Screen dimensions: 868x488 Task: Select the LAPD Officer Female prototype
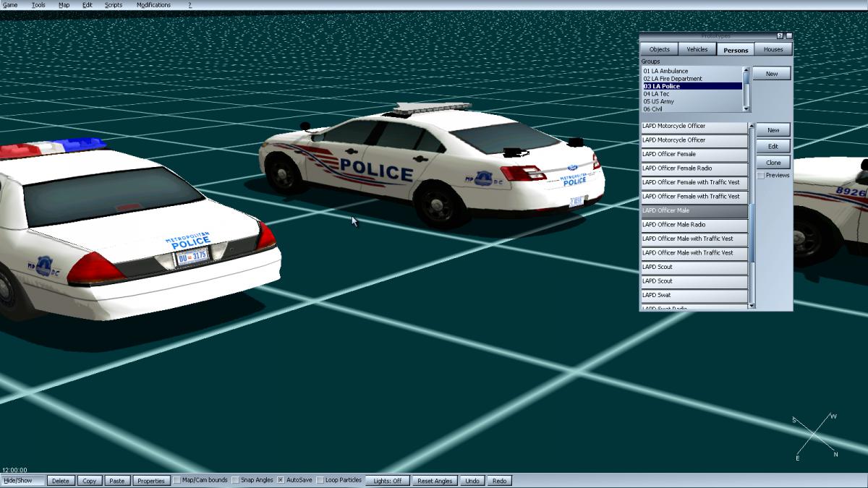tap(694, 154)
